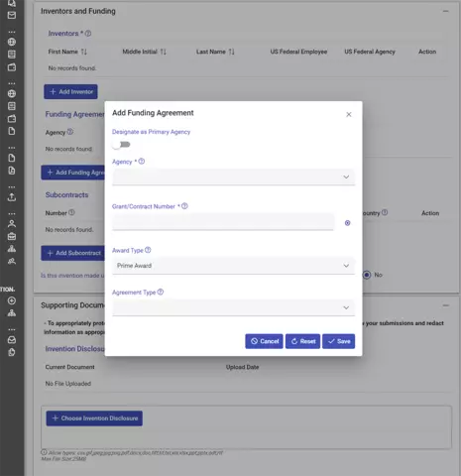Open the Award Type dropdown showing Prime Award

pos(233,266)
